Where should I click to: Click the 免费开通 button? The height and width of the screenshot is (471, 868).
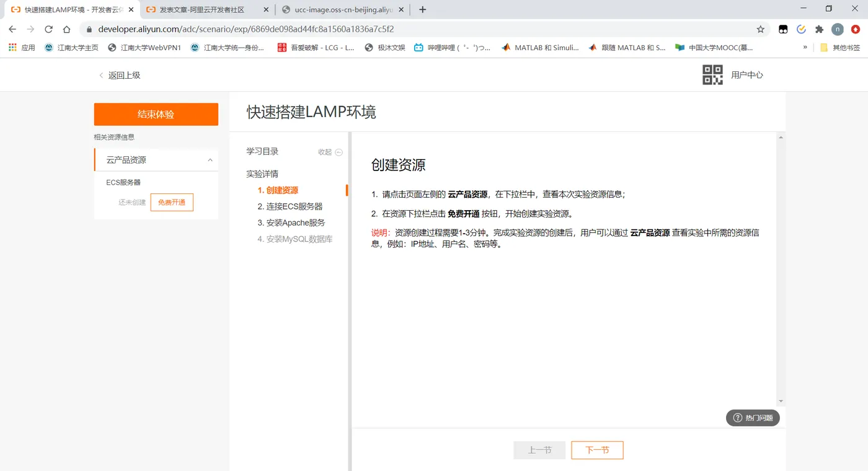(x=172, y=202)
